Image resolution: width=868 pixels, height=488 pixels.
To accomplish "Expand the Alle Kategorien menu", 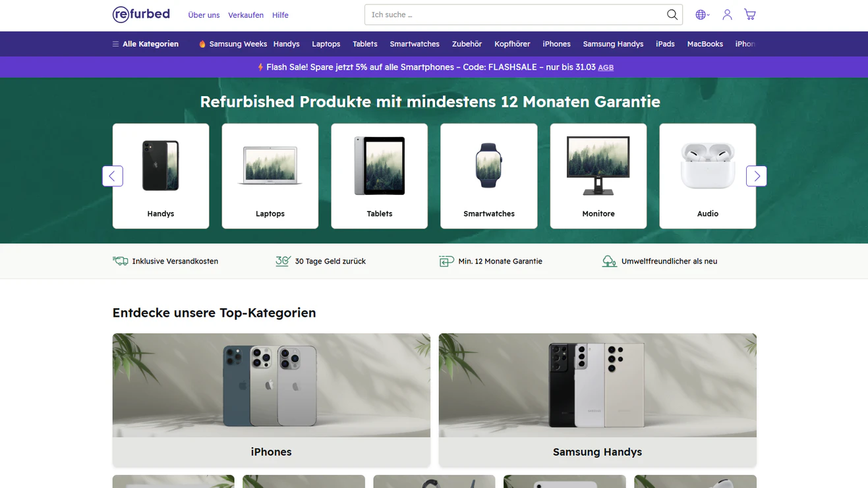I will click(x=146, y=44).
